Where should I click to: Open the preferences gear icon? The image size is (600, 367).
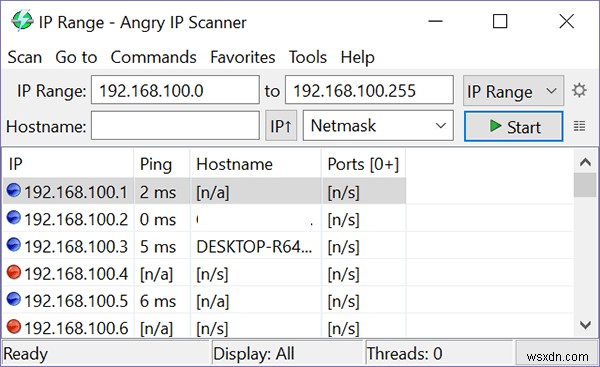tap(579, 91)
